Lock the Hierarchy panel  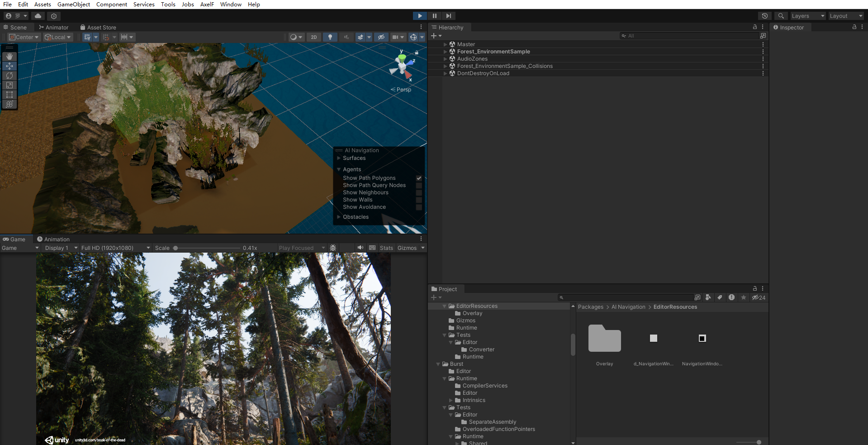coord(754,27)
